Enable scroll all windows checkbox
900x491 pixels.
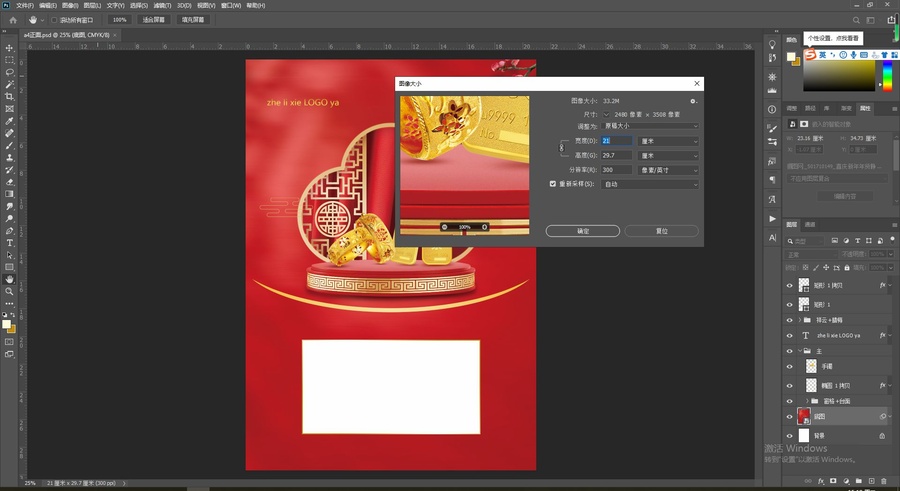click(54, 20)
